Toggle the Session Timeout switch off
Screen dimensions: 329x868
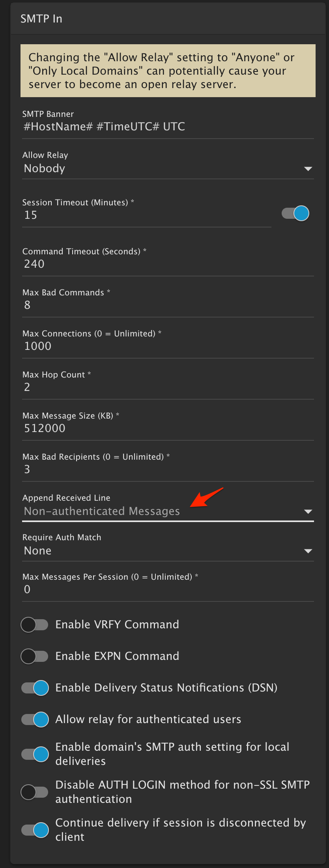click(x=295, y=214)
